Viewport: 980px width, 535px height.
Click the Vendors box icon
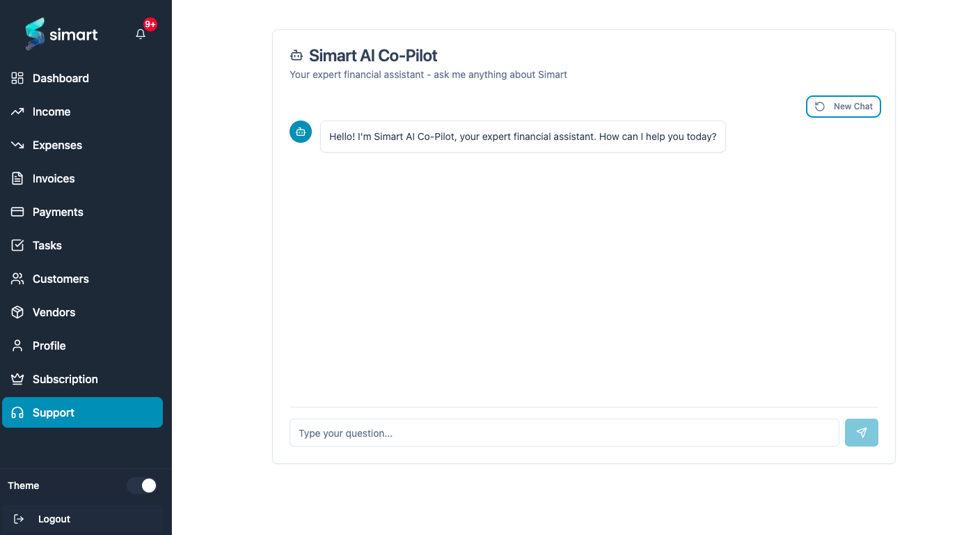coord(17,312)
